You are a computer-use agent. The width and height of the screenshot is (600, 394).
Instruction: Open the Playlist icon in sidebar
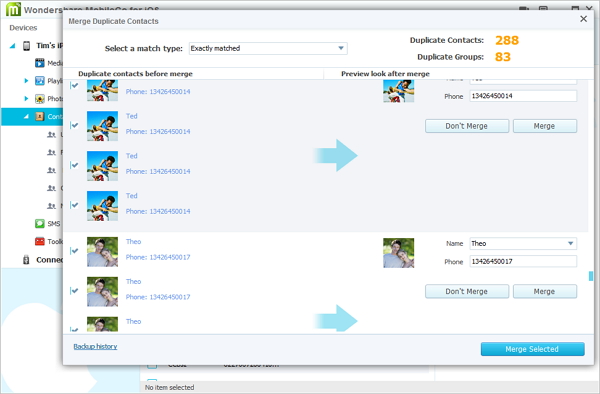[x=40, y=81]
